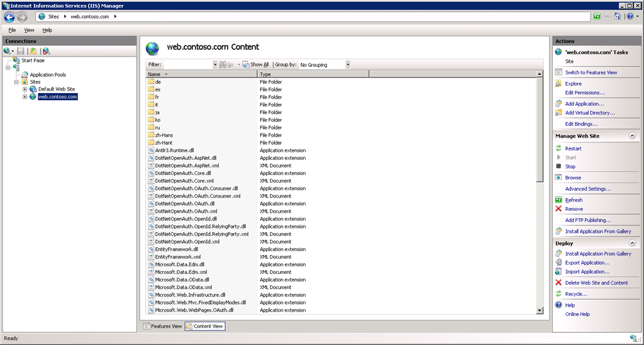Viewport: 644px width, 345px height.
Task: Select the de folder row
Action: pyautogui.click(x=341, y=82)
